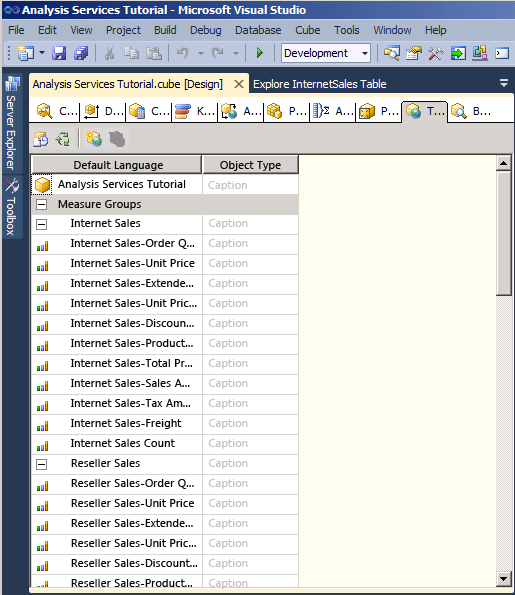Open the Dimension Usage designer tab
The image size is (515, 595).
coord(103,111)
